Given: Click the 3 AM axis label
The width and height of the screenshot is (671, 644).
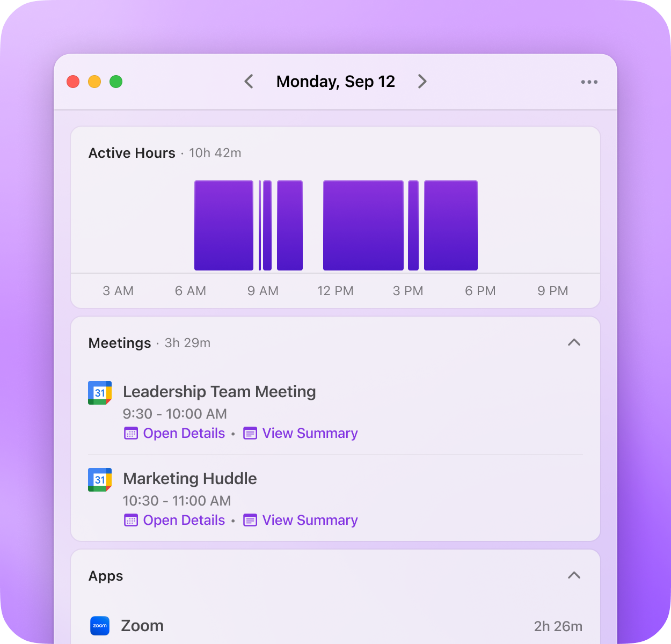Looking at the screenshot, I should pyautogui.click(x=118, y=291).
